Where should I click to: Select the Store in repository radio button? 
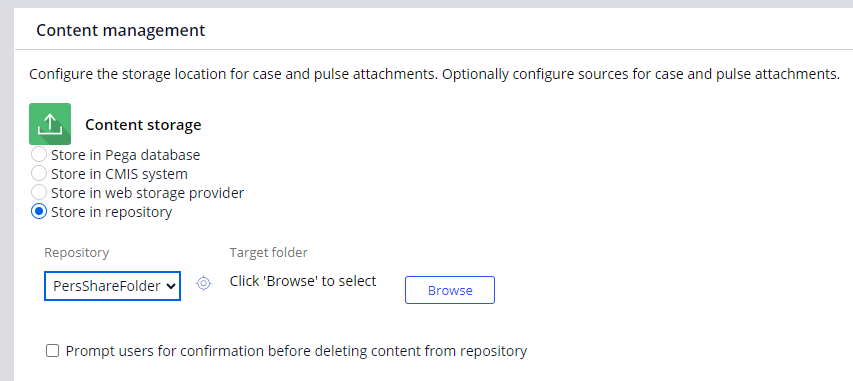39,211
